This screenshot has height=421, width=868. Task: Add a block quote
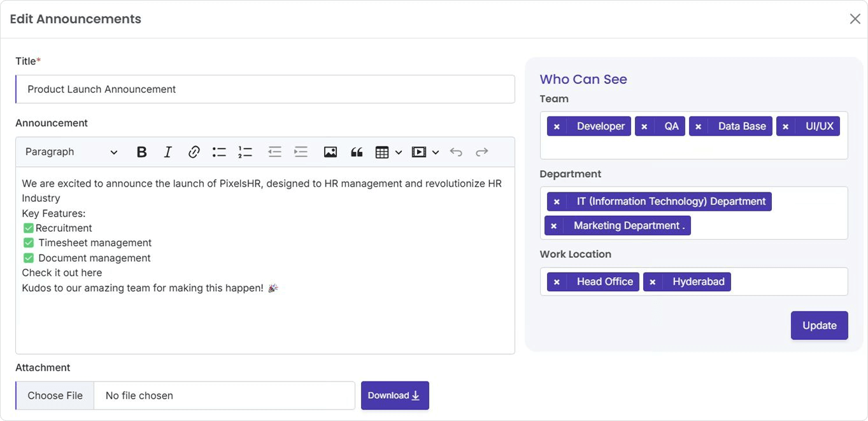(x=357, y=152)
